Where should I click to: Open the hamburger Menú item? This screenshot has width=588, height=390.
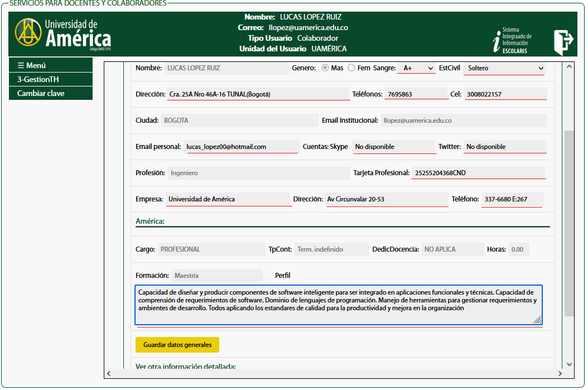tap(51, 65)
